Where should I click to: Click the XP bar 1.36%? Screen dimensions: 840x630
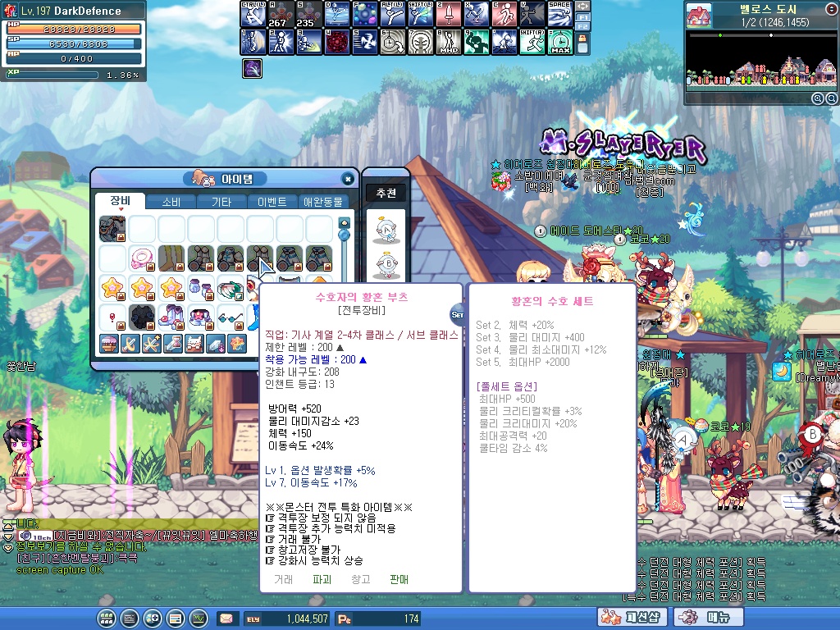point(52,75)
